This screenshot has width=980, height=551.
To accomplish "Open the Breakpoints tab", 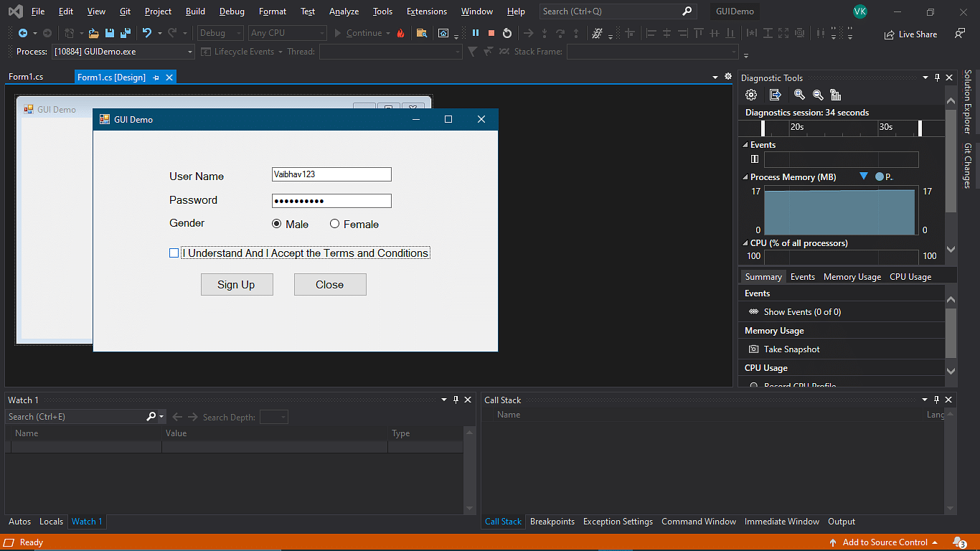I will [552, 522].
